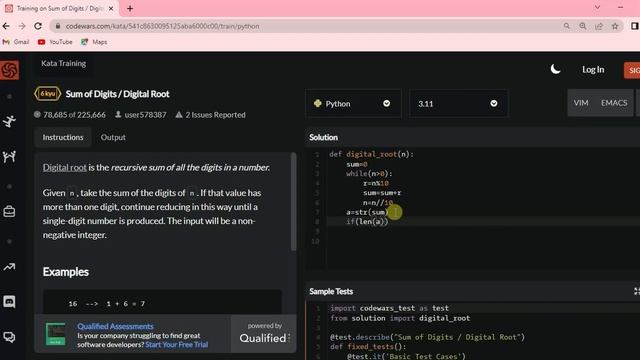Click the Kata Training header label
The width and height of the screenshot is (640, 360).
(63, 63)
